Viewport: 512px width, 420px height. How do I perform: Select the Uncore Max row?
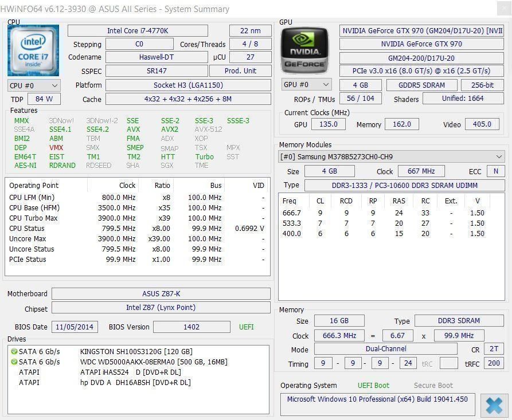[138, 239]
